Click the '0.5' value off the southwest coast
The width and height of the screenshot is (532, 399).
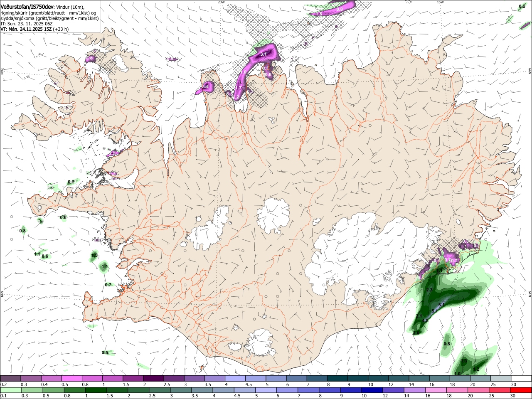[x=105, y=352]
